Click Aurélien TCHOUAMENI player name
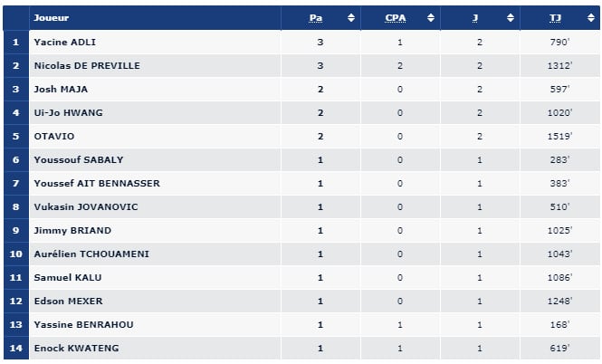Screen dimensions: 602x364 pyautogui.click(x=92, y=254)
